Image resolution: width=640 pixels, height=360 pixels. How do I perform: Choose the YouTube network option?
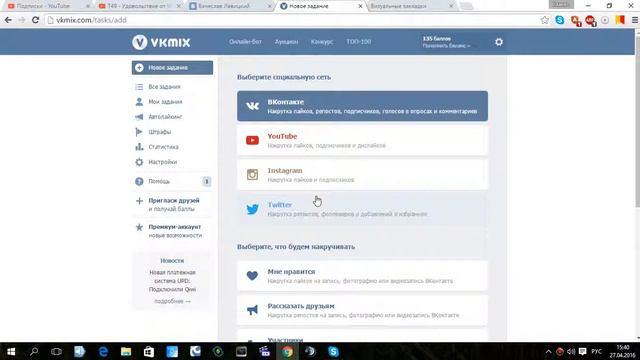point(362,140)
